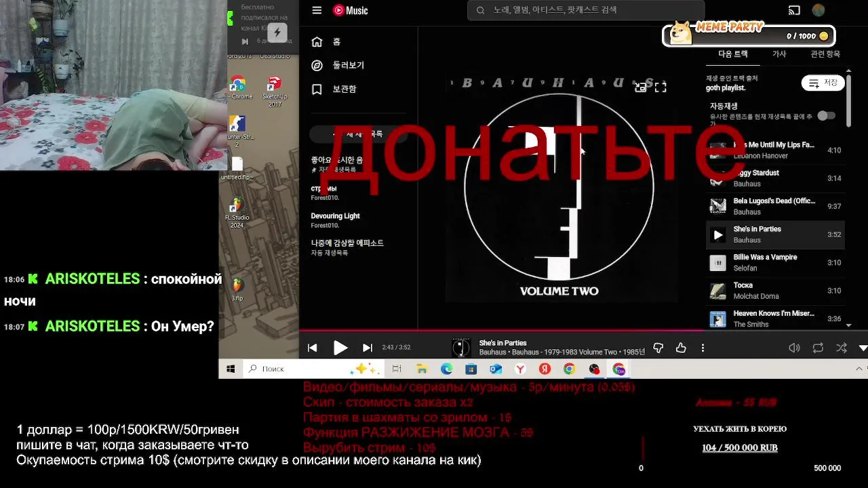Open the liked music playlist 좋아요 표시한 음악

pyautogui.click(x=357, y=165)
